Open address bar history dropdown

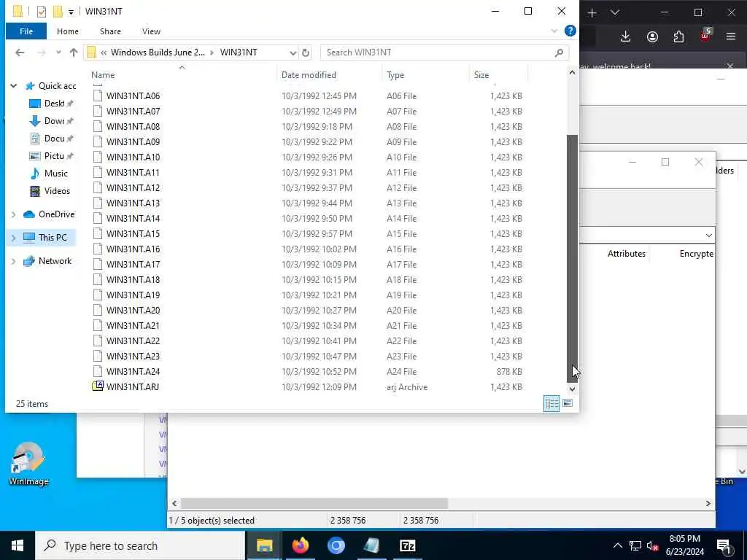(x=293, y=52)
